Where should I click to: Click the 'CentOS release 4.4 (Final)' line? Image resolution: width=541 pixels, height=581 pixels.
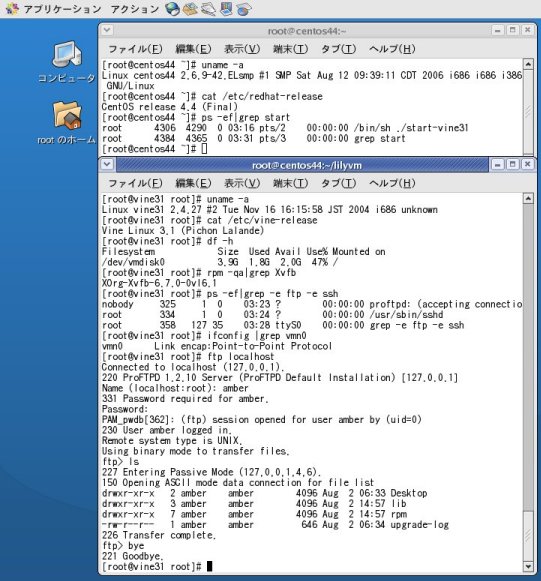[169, 107]
